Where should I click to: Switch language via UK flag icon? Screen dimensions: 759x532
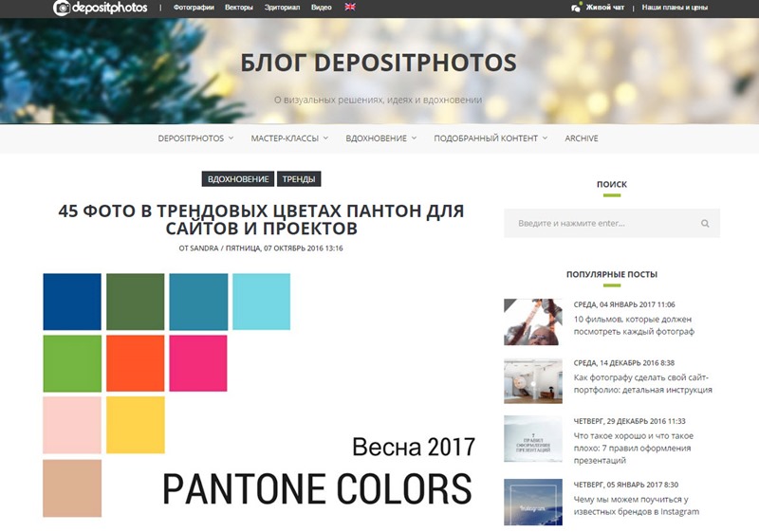(x=350, y=8)
